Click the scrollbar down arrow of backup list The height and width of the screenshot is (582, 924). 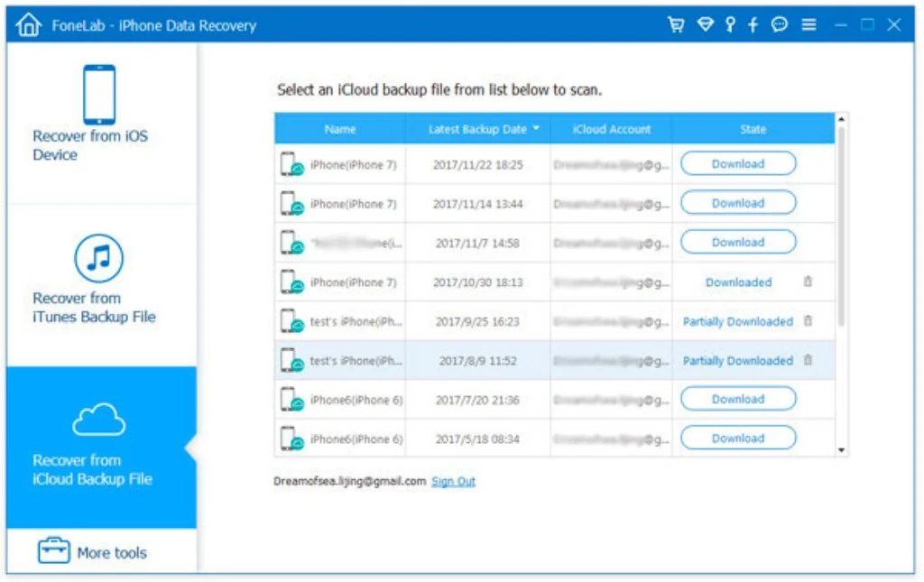[842, 450]
